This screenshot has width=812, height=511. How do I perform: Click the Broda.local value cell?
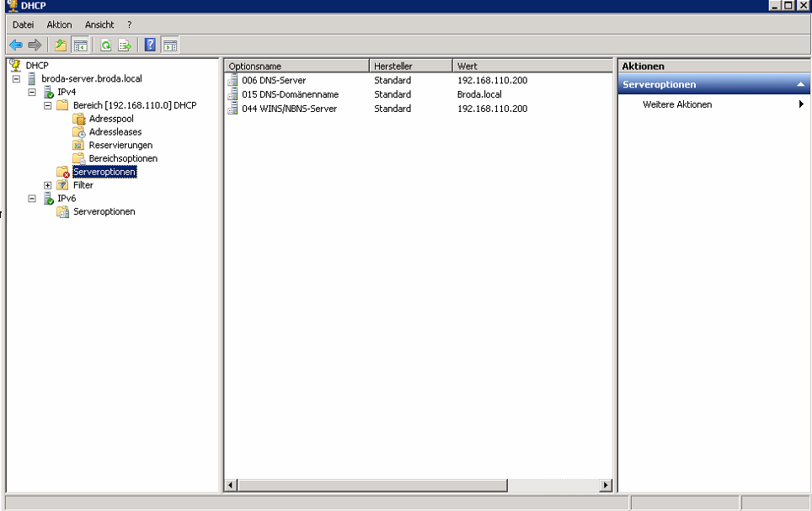[x=479, y=94]
